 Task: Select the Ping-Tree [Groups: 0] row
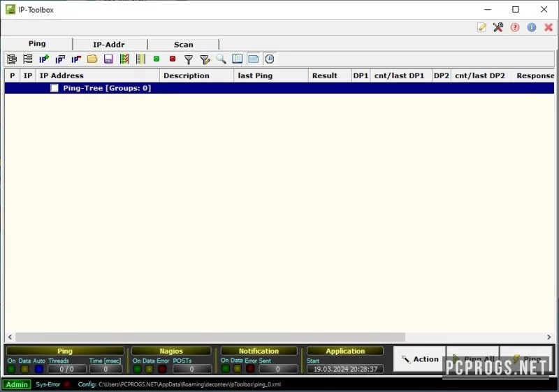point(279,88)
